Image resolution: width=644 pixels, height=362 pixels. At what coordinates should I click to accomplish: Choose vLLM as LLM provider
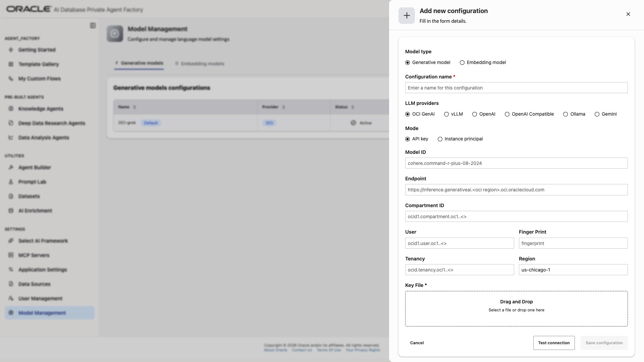(446, 114)
